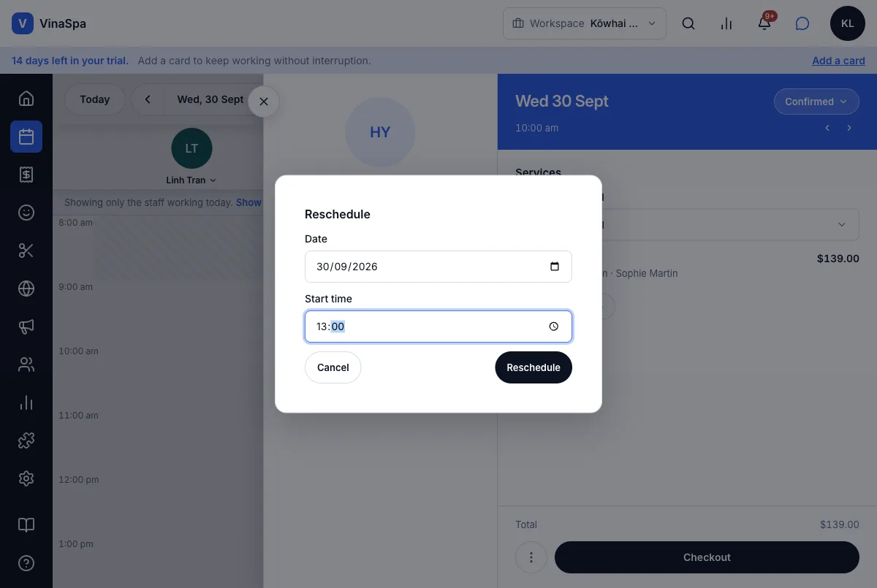Screen dimensions: 877x588
Task: Open the three-dot more options button
Action: [x=531, y=557]
